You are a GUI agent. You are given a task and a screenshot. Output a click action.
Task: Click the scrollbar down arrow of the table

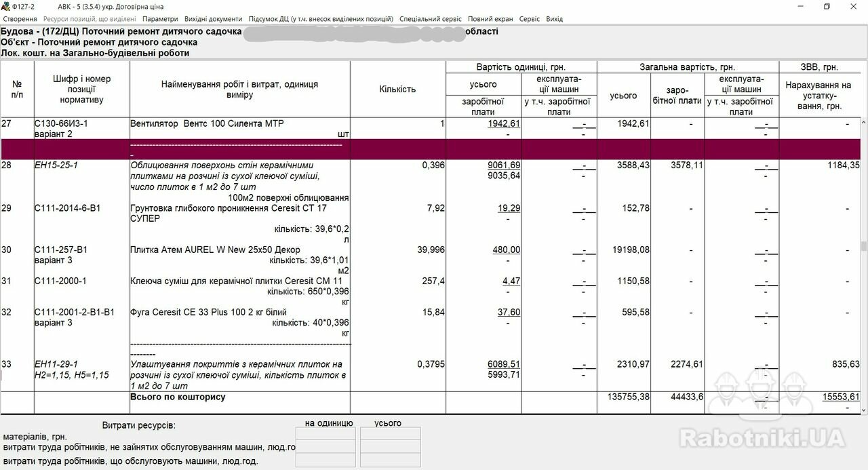pos(863,410)
